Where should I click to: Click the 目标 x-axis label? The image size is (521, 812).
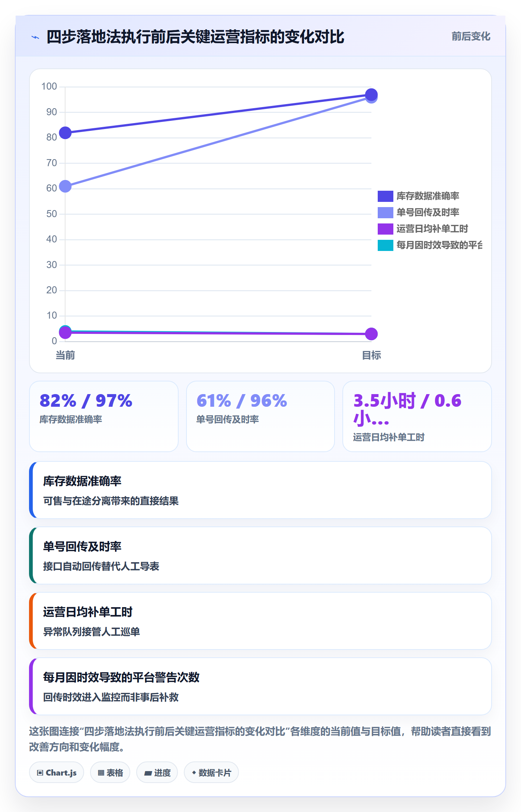pos(371,355)
